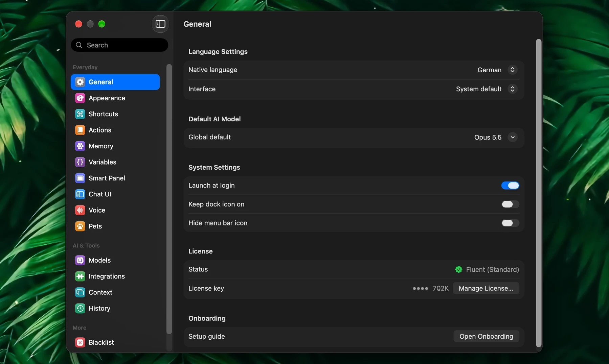Click the Fluent (Standard) status text
The image size is (609, 364).
pos(492,269)
